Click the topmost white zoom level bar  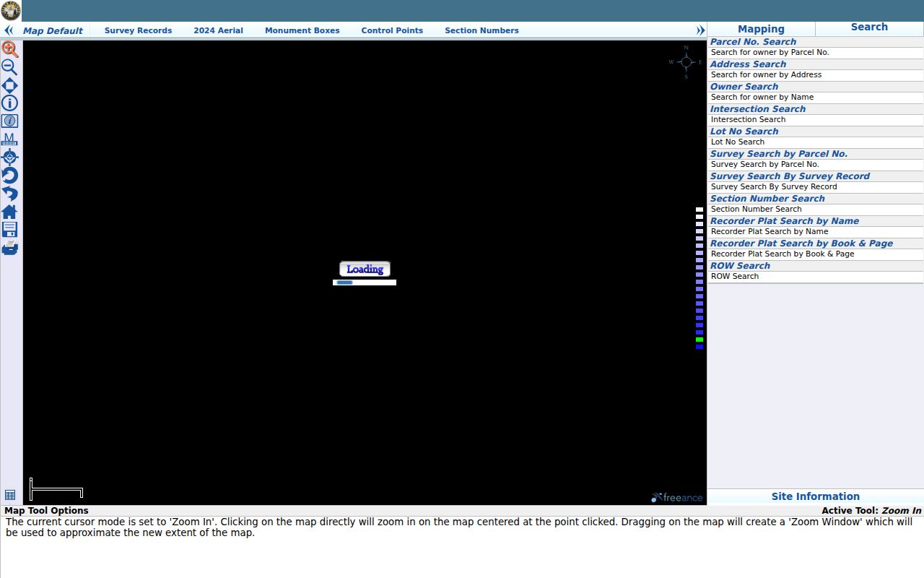(699, 210)
